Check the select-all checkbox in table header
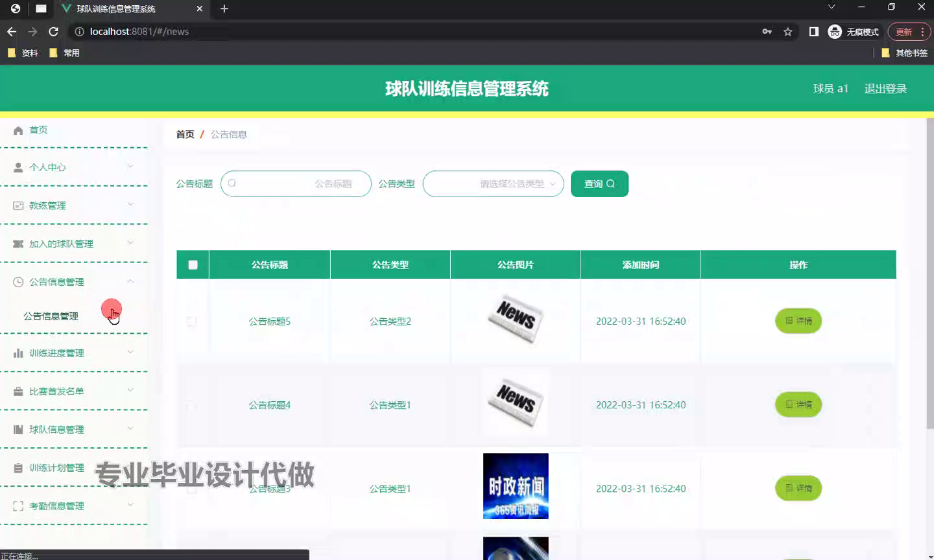This screenshot has width=934, height=560. (192, 264)
